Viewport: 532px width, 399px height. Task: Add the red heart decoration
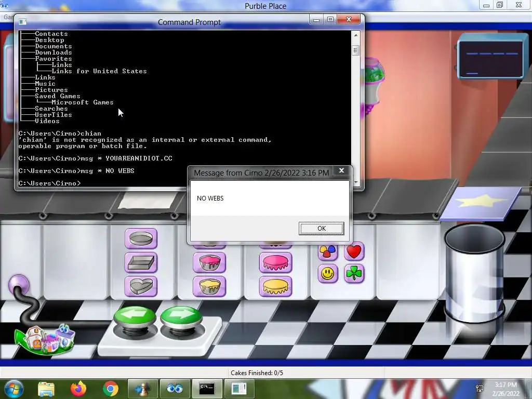354,252
